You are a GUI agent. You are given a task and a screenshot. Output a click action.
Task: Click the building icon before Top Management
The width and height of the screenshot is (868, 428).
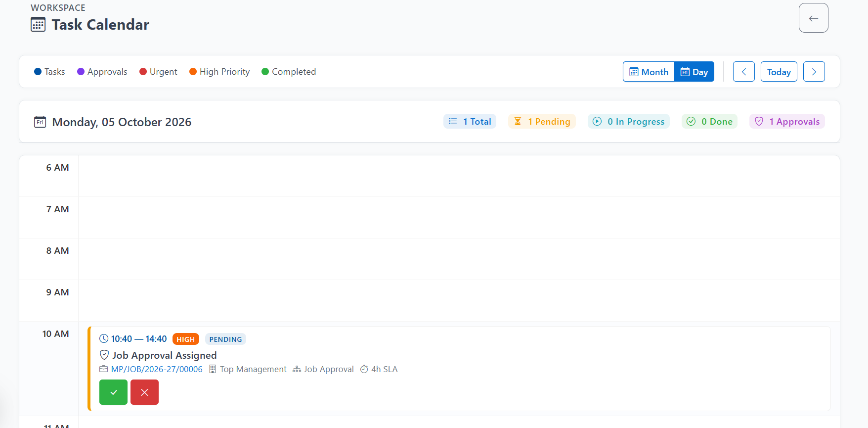[213, 369]
